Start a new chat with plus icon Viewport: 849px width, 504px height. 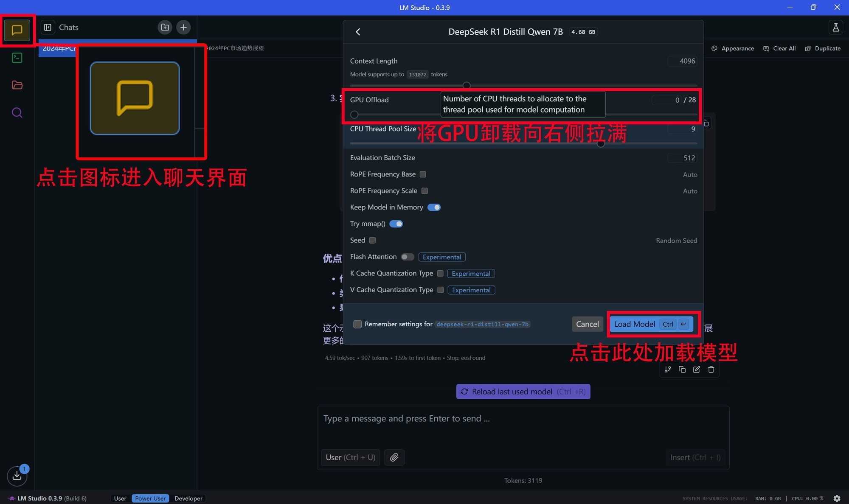point(183,27)
